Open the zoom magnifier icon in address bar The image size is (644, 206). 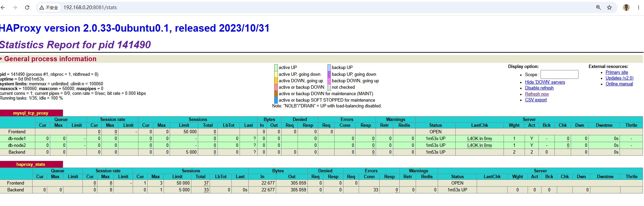[x=599, y=7]
